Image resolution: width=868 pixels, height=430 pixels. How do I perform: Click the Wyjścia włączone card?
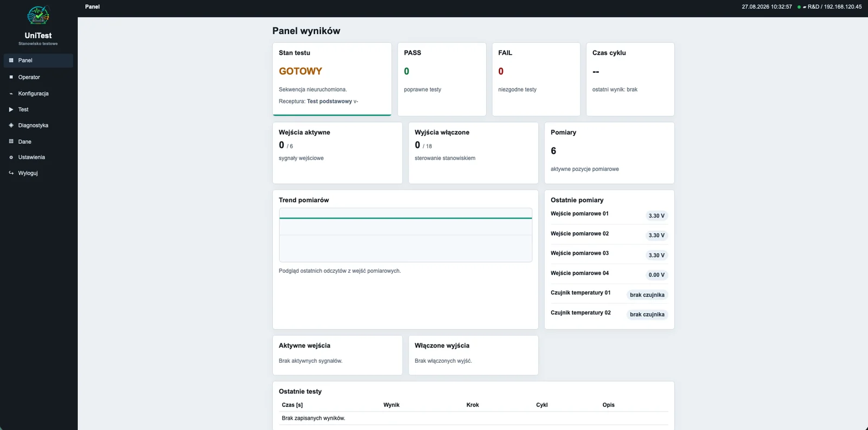(x=473, y=153)
